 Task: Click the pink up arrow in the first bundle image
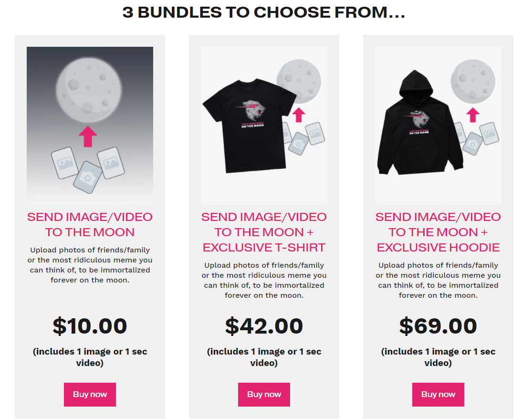pos(88,137)
